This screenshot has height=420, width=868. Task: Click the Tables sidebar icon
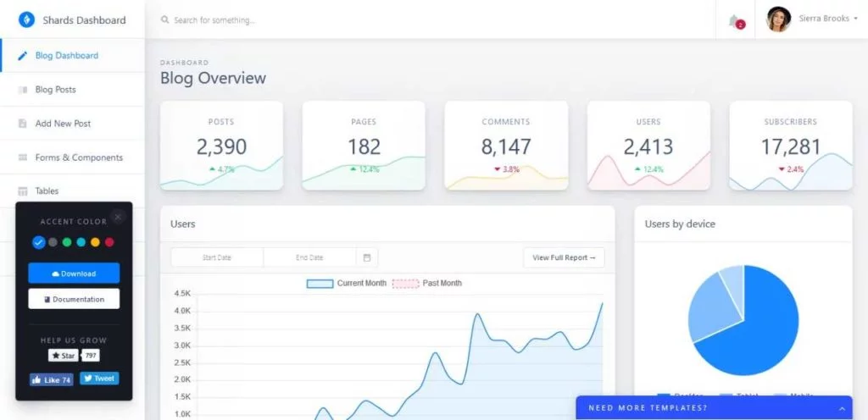point(23,191)
